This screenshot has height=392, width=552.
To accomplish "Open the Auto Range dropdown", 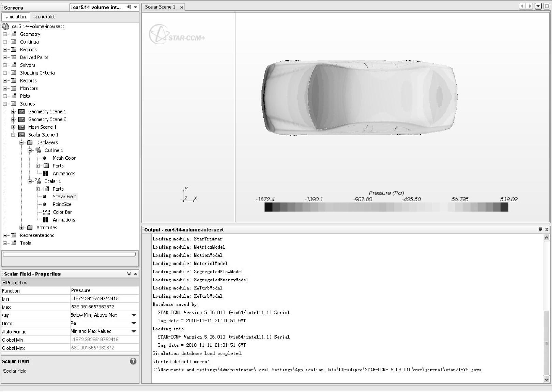I will click(134, 331).
